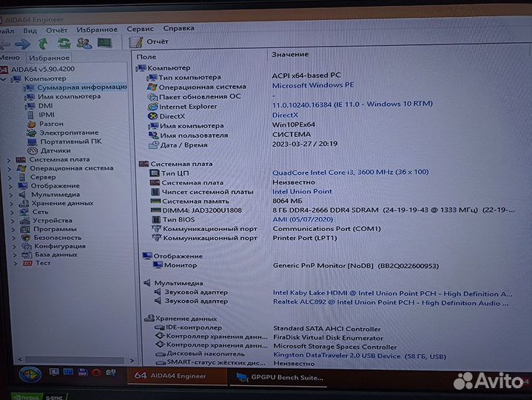Click the Refresh toolbar icon
The image size is (532, 400).
[64, 43]
